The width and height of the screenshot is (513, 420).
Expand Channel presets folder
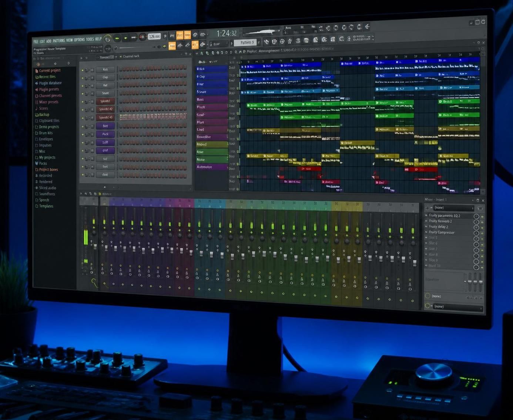[x=50, y=95]
